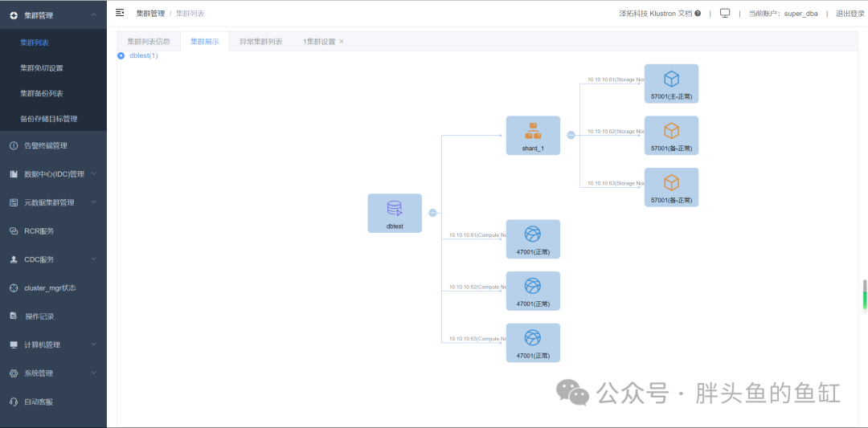Open 集群列表 in the sidebar
Viewport: 868px width, 428px height.
click(35, 43)
